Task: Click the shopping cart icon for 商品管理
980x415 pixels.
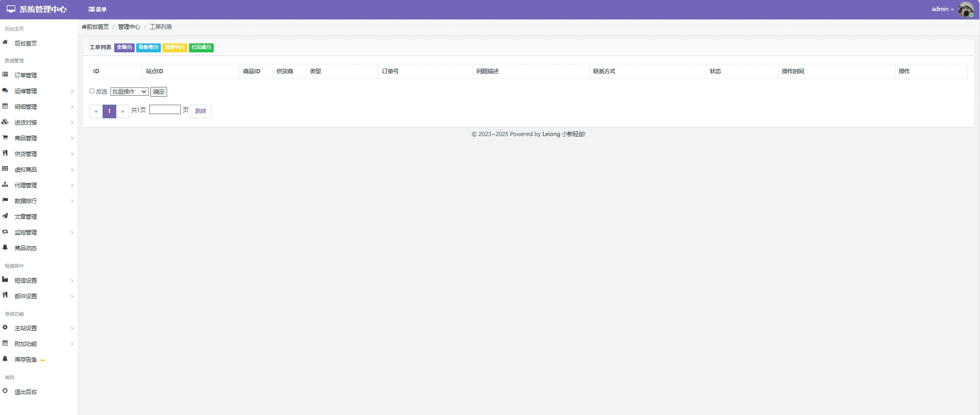Action: pyautogui.click(x=5, y=138)
